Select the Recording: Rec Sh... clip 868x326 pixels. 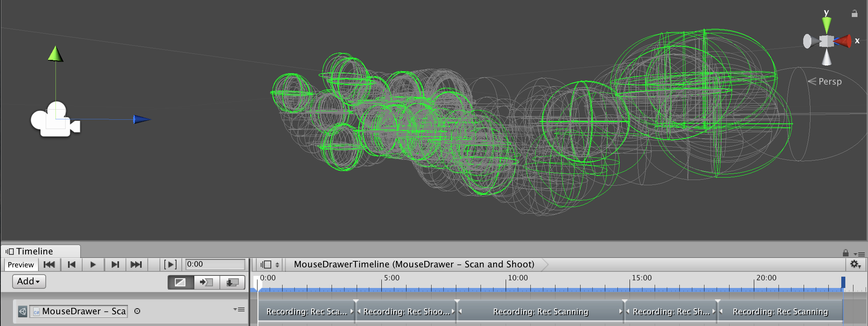(671, 312)
